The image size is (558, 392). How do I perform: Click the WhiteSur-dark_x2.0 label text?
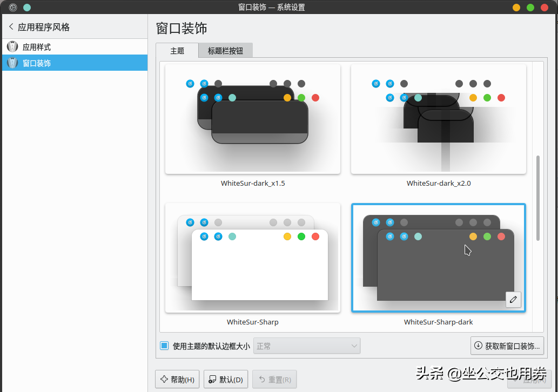click(x=439, y=183)
